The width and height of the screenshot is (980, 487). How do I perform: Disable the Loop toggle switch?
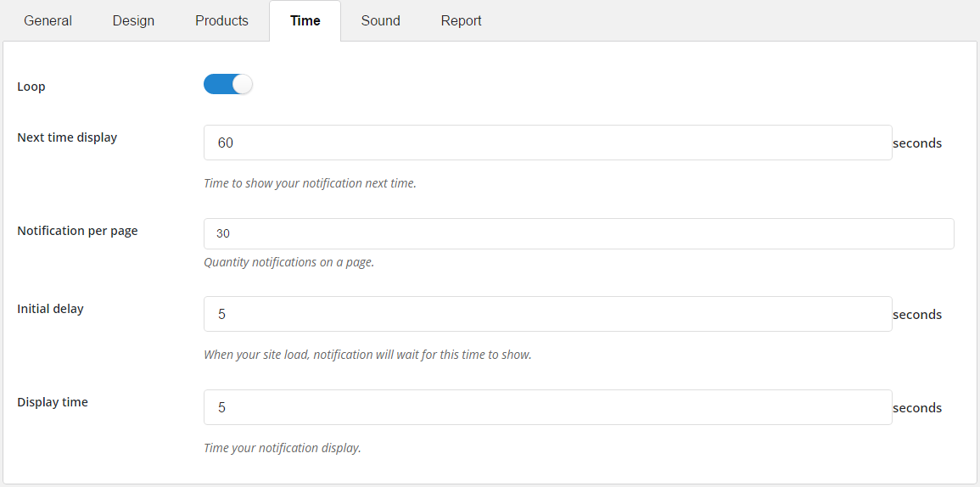click(x=228, y=84)
